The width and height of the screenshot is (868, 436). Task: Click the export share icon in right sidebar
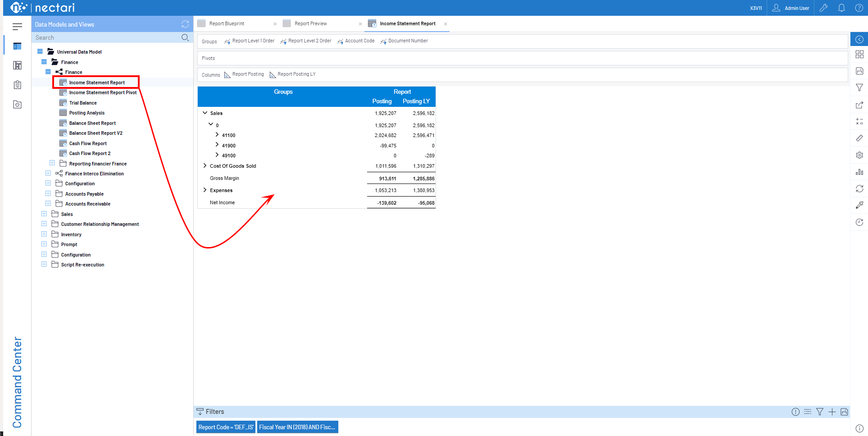(x=859, y=105)
